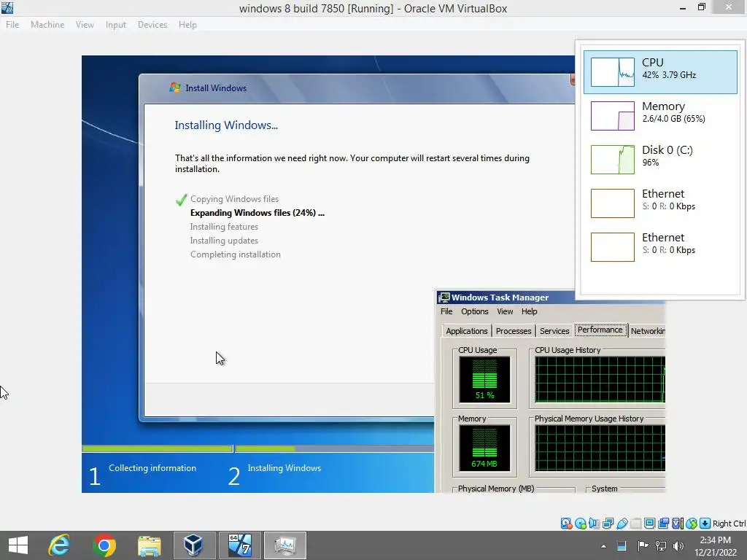Open Task Manager's File menu

point(446,311)
